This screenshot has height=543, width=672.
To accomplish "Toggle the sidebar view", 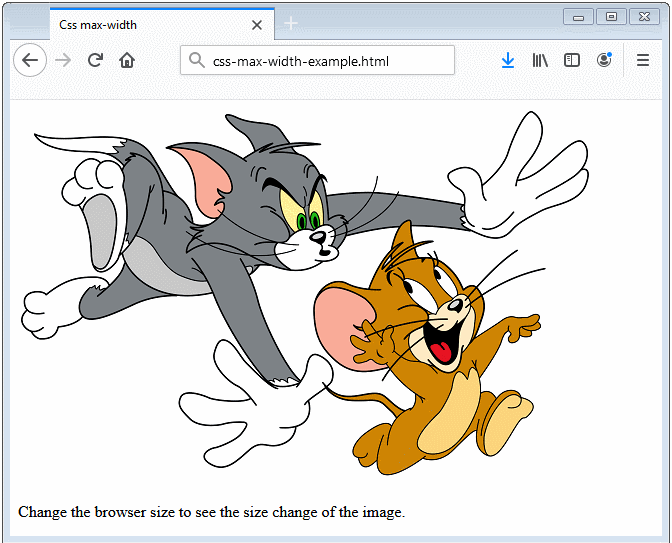I will pos(572,60).
